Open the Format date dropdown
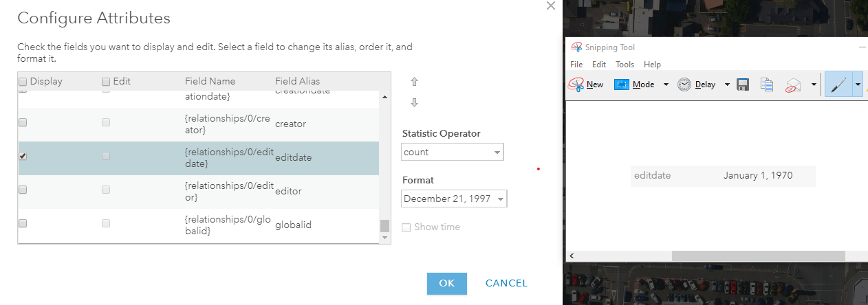868x305 pixels. pyautogui.click(x=454, y=199)
